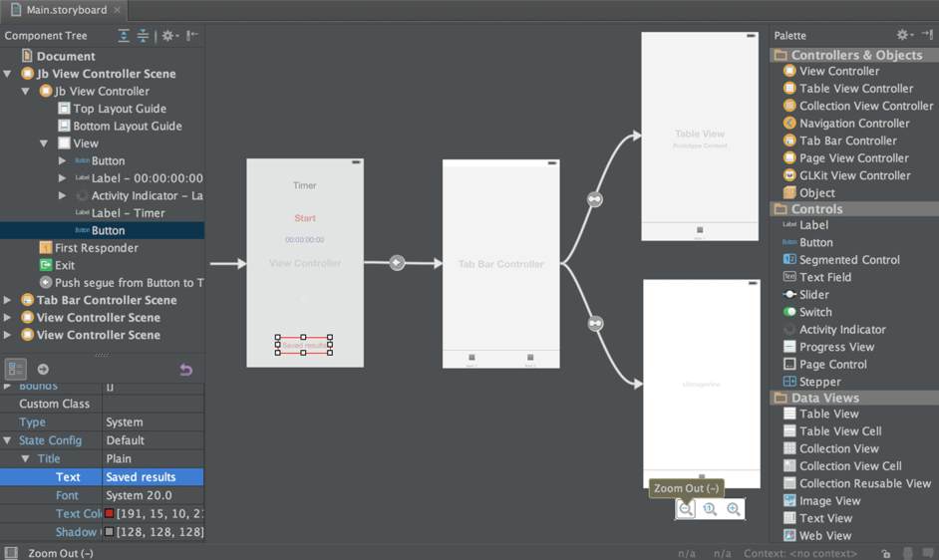This screenshot has height=560, width=939.
Task: Click the push segue circle icon
Action: pos(397,262)
